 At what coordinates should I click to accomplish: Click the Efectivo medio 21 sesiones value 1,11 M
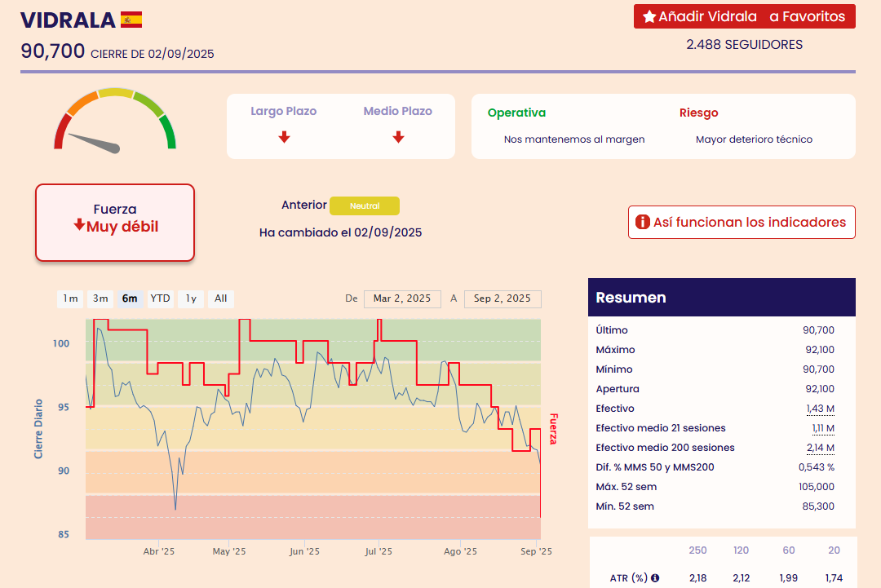(823, 428)
